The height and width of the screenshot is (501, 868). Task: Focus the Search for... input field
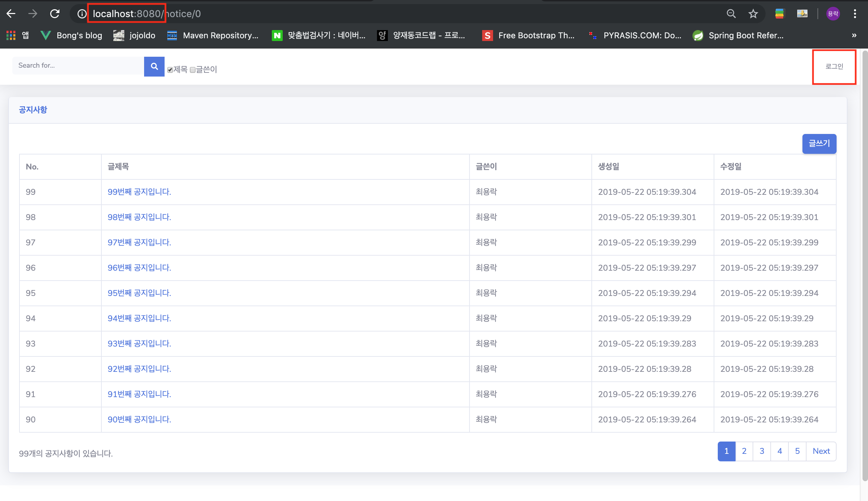(x=78, y=65)
